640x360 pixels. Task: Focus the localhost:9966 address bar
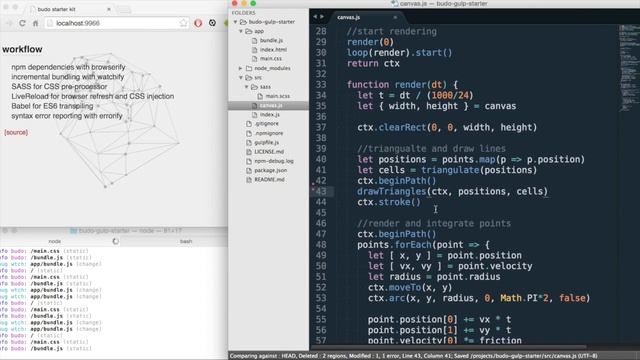[x=116, y=23]
